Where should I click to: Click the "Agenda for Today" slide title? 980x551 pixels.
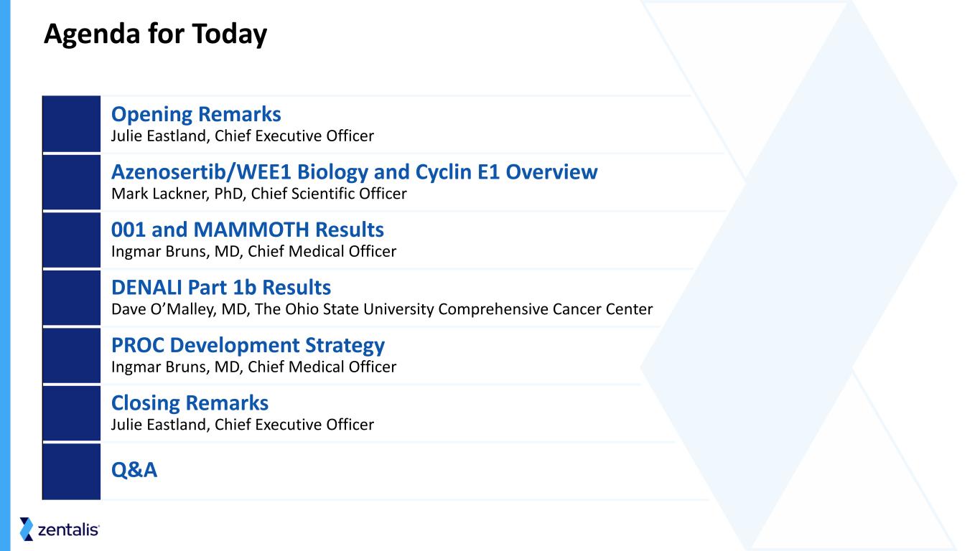[155, 34]
